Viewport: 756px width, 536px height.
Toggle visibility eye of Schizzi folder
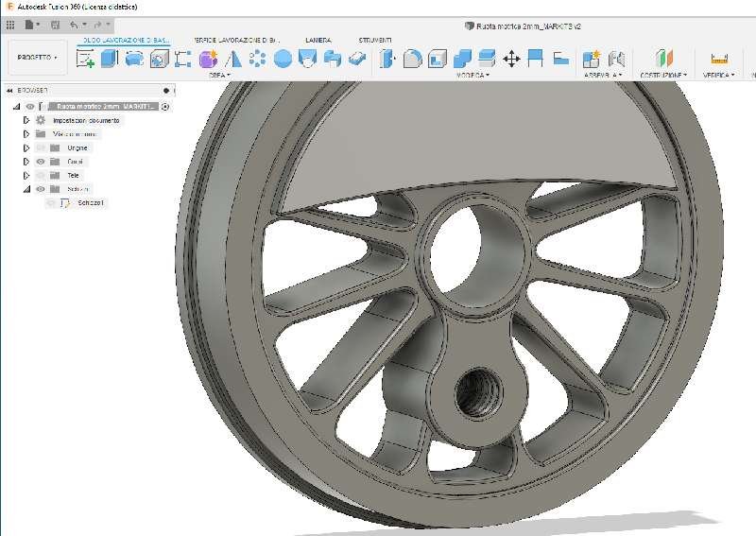(x=41, y=189)
